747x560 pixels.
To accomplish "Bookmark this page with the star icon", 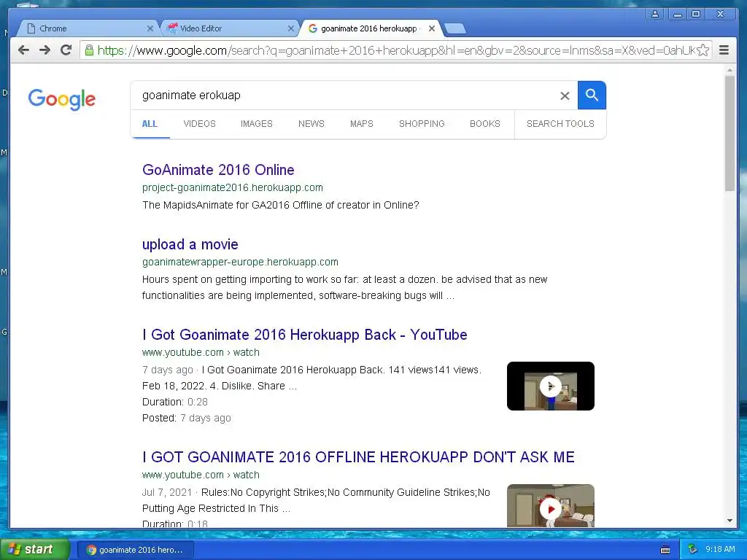I will click(x=703, y=50).
